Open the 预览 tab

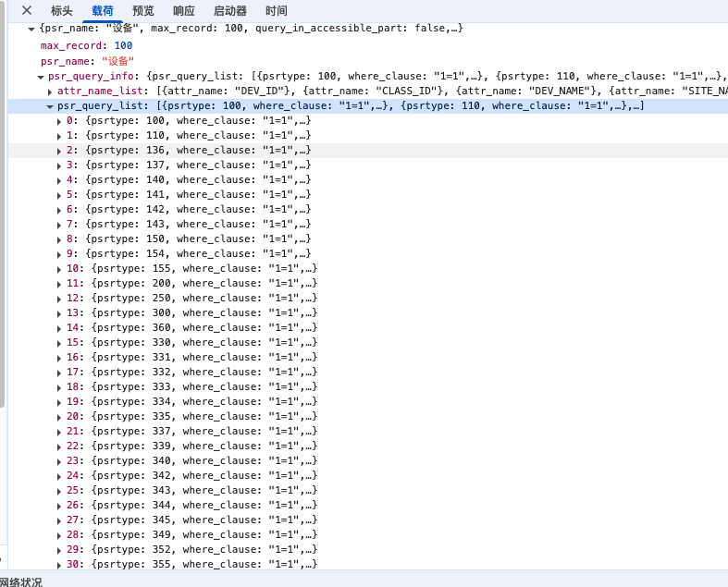point(143,11)
